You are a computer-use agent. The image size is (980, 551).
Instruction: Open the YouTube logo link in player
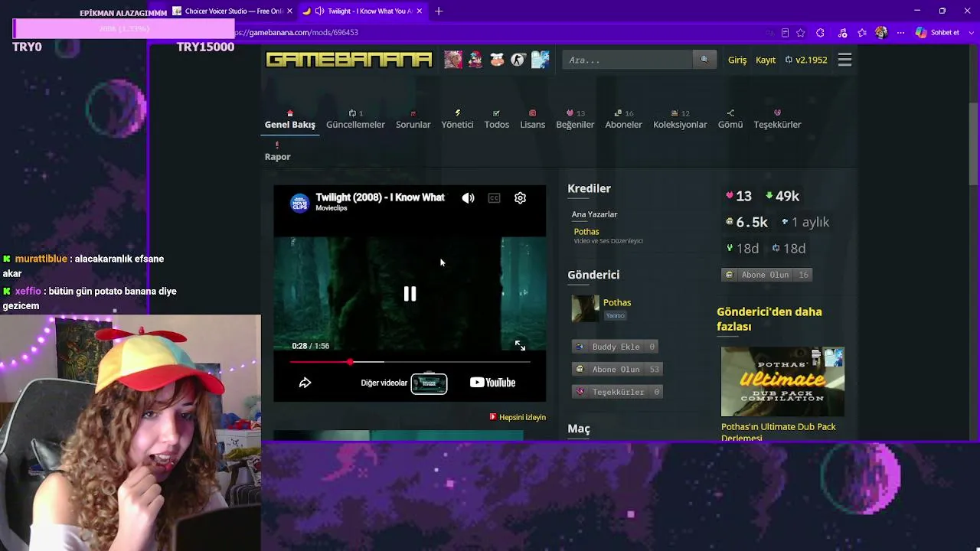492,383
